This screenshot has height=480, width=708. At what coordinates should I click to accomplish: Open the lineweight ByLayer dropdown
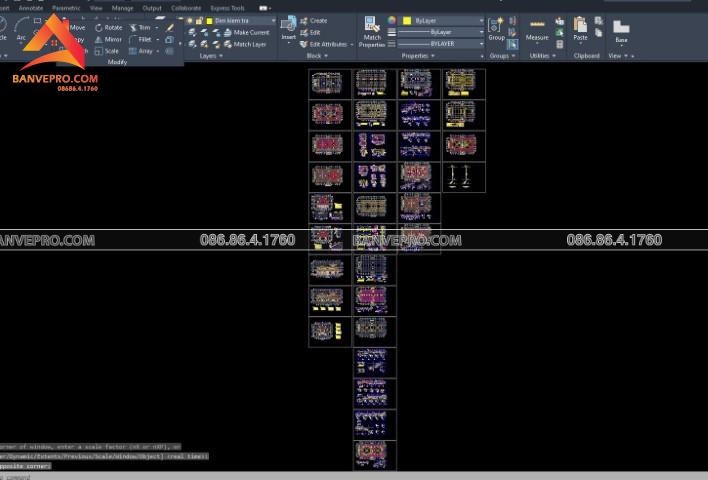click(481, 32)
